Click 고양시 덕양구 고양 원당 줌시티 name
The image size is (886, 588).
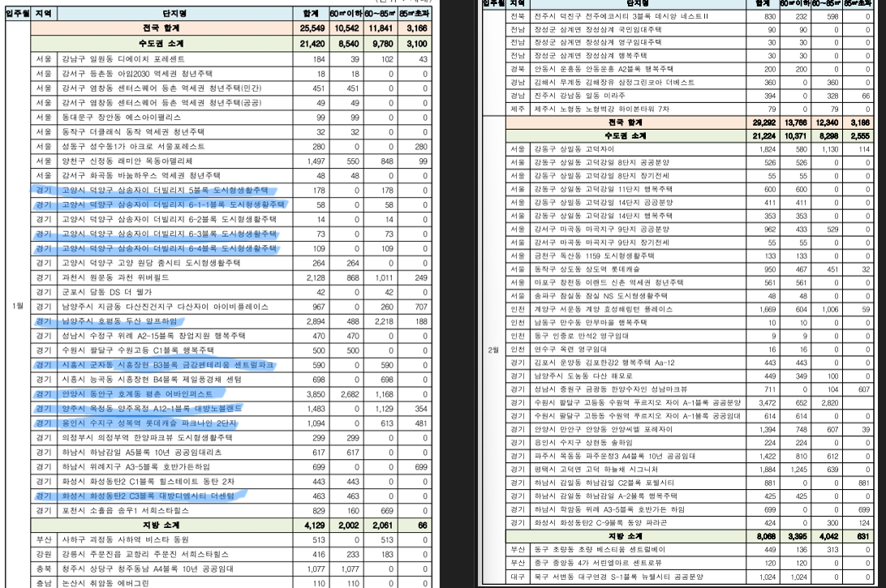click(151, 263)
